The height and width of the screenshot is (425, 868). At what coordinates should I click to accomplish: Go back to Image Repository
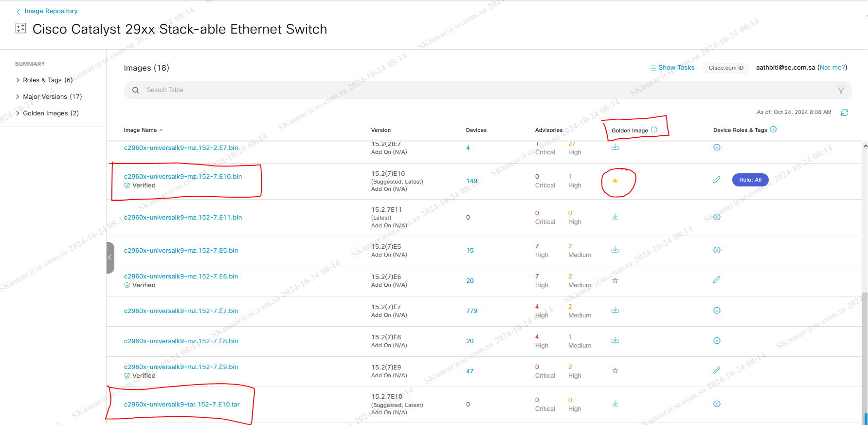(47, 11)
